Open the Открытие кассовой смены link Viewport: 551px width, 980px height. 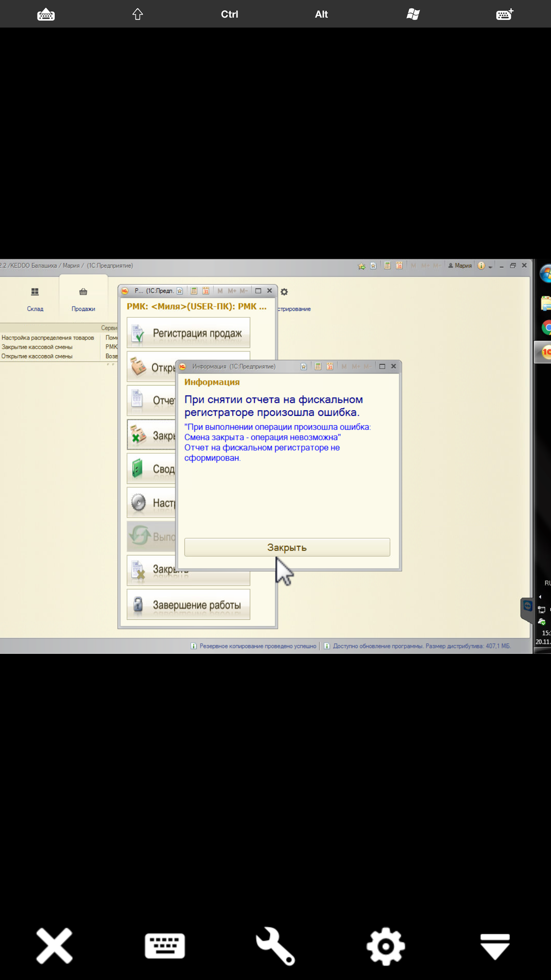pyautogui.click(x=37, y=356)
